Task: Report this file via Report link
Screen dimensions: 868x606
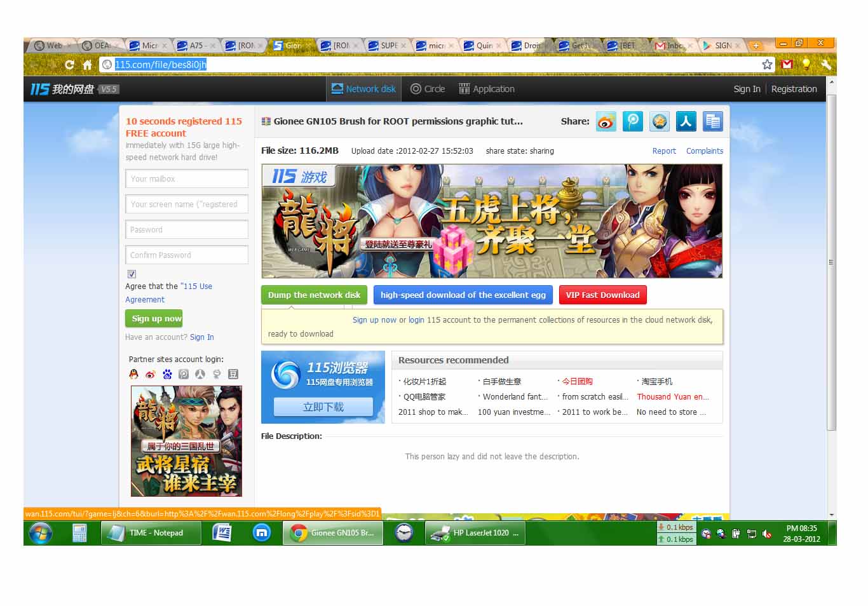Action: [x=664, y=151]
